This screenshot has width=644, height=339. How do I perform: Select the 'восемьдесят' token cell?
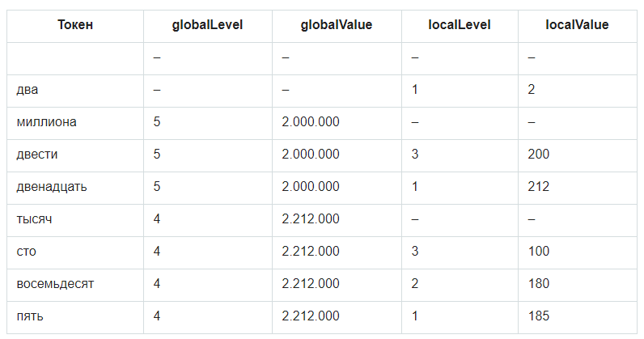[55, 284]
